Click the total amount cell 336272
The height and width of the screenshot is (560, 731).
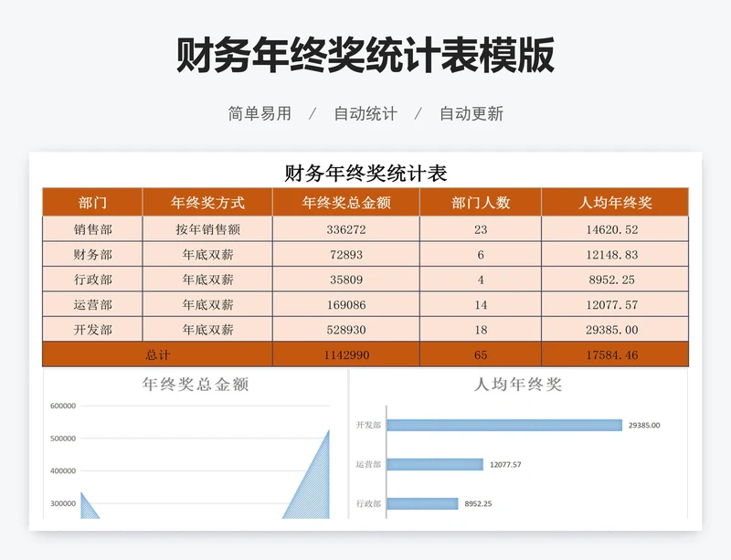point(346,229)
